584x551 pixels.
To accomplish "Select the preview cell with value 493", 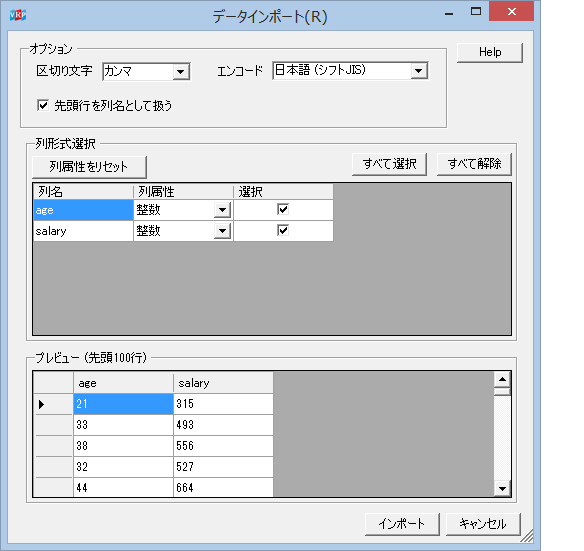I will 223,425.
